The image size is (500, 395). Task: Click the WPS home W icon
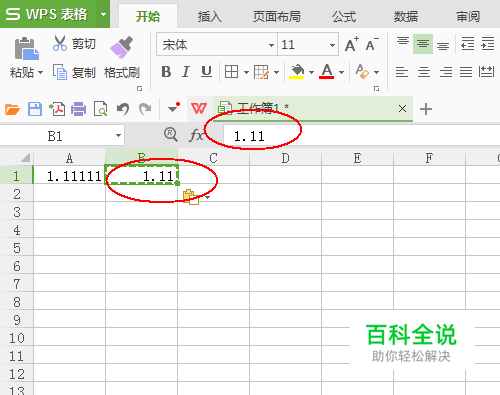tap(199, 108)
